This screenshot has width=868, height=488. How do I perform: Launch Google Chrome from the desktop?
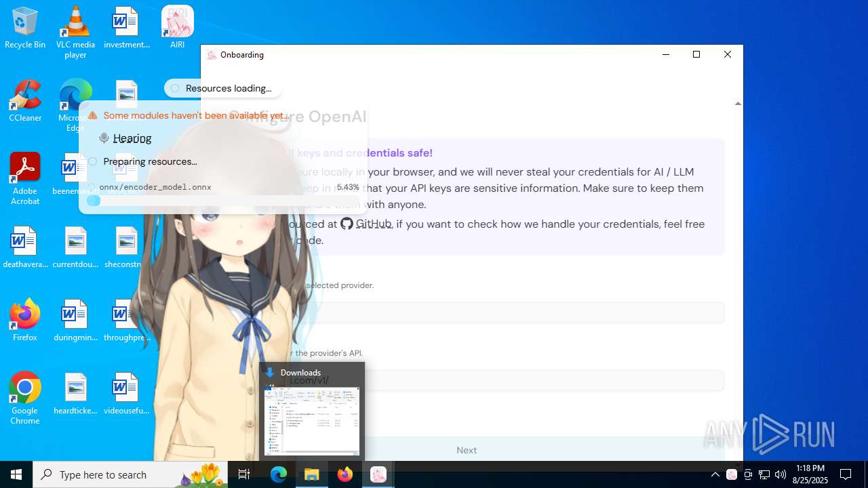point(25,399)
